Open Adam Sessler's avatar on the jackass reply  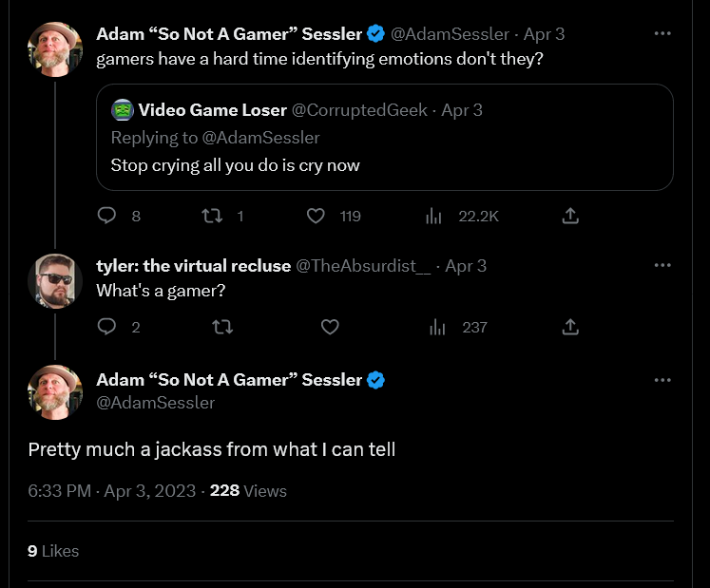coord(55,392)
